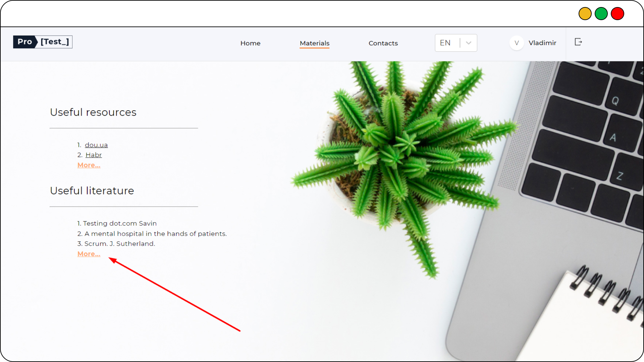
Task: Open the Habr resource link
Action: 94,155
